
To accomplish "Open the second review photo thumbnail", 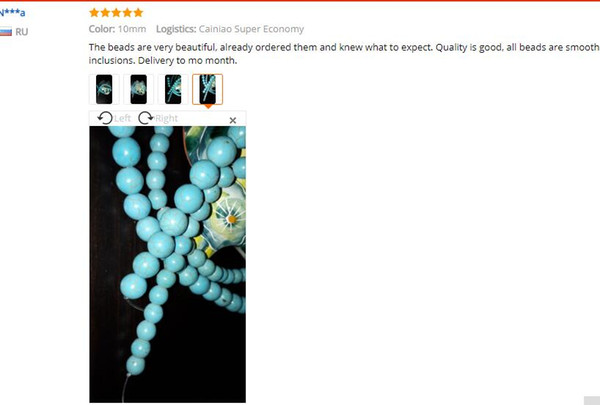I will point(139,89).
